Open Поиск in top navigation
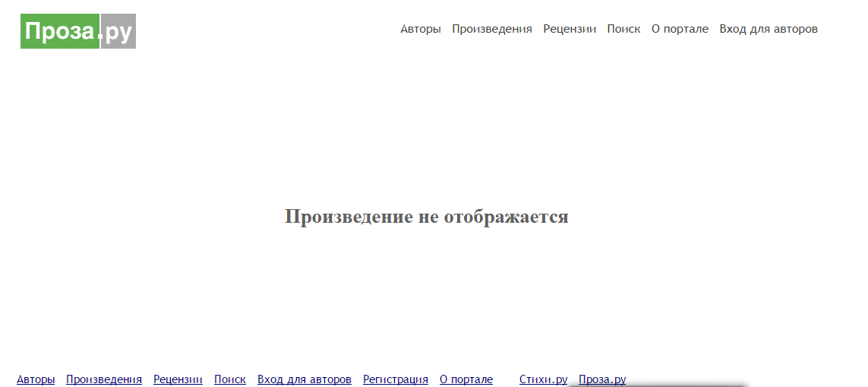Screen dimensions: 868x387 tap(624, 29)
